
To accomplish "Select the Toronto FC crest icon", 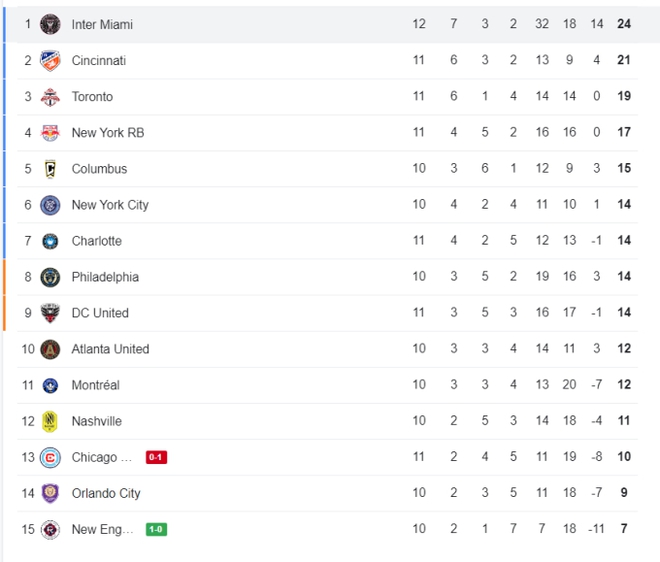I will (x=50, y=97).
